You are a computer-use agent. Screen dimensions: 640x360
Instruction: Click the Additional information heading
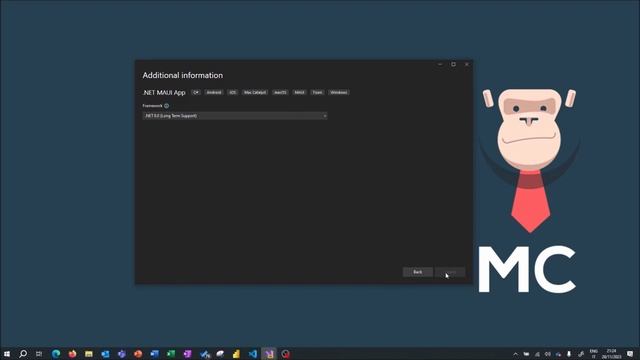pos(182,76)
